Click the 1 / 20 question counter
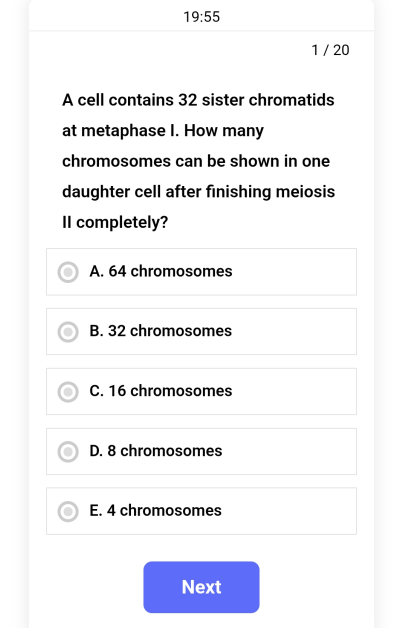 click(x=330, y=50)
